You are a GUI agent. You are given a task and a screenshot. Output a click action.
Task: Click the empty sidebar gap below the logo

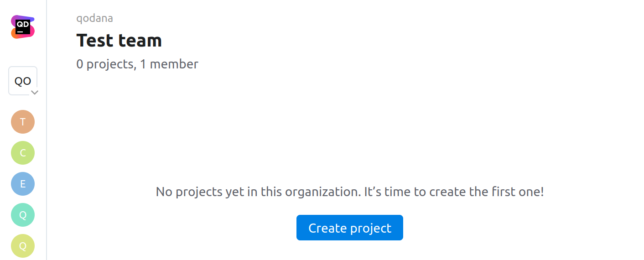click(23, 53)
